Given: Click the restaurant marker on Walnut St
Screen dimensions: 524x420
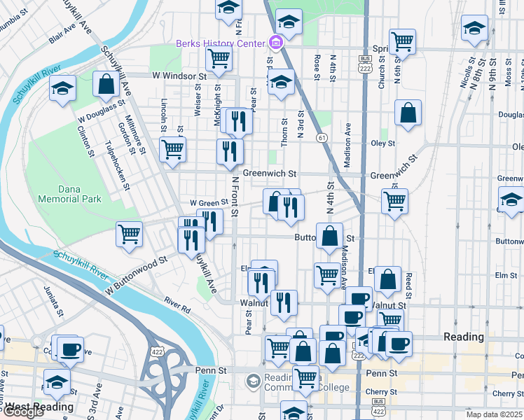Looking at the screenshot, I should [x=284, y=302].
